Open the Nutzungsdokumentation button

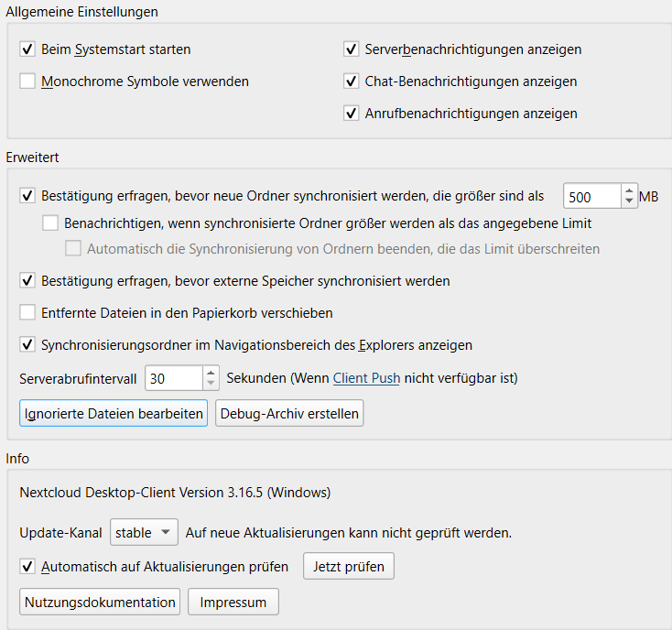coord(100,602)
